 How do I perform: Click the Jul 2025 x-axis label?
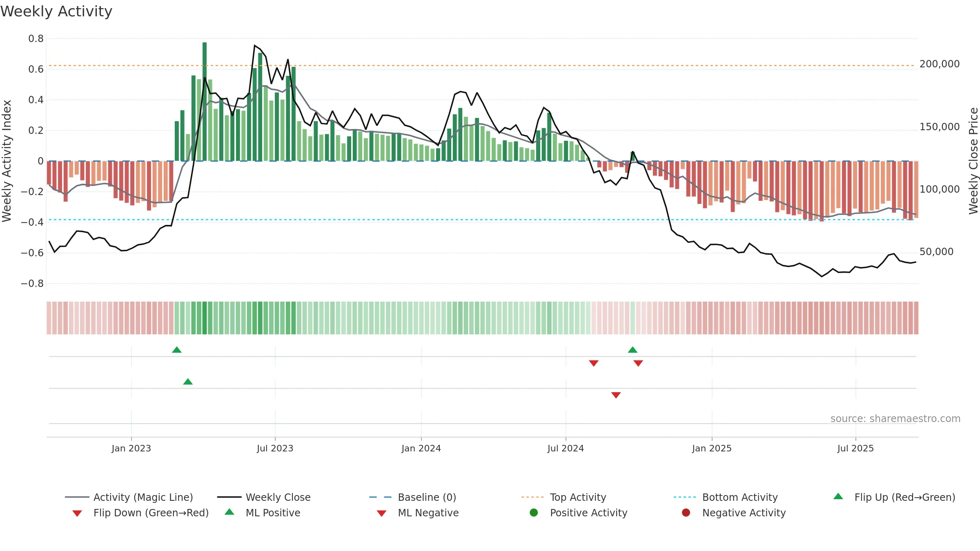point(856,448)
